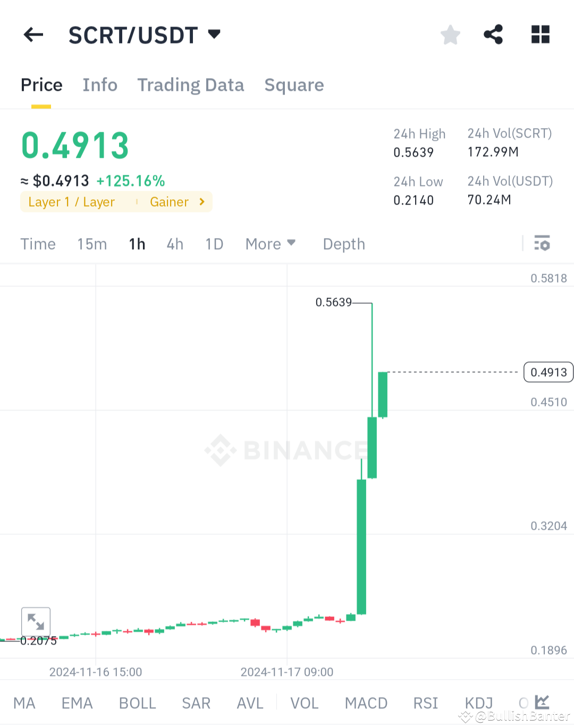The height and width of the screenshot is (728, 574).
Task: Open the chart settings icon beside Depth
Action: (543, 243)
